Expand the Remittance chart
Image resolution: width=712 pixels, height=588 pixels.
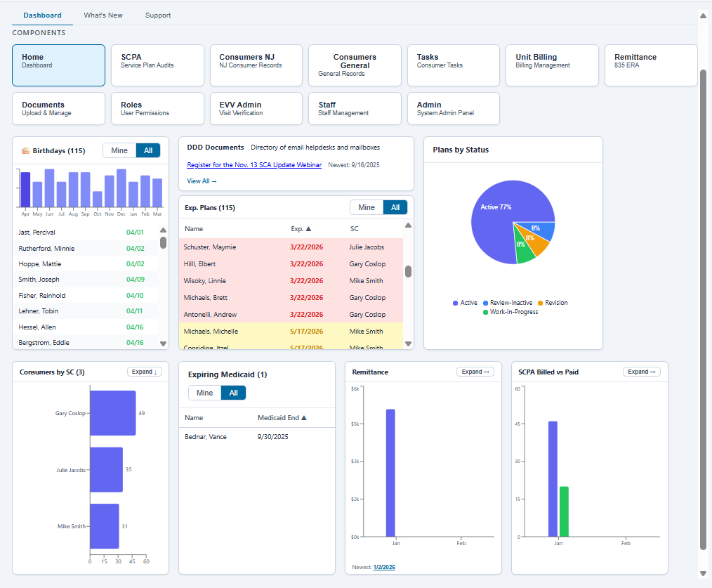click(475, 372)
